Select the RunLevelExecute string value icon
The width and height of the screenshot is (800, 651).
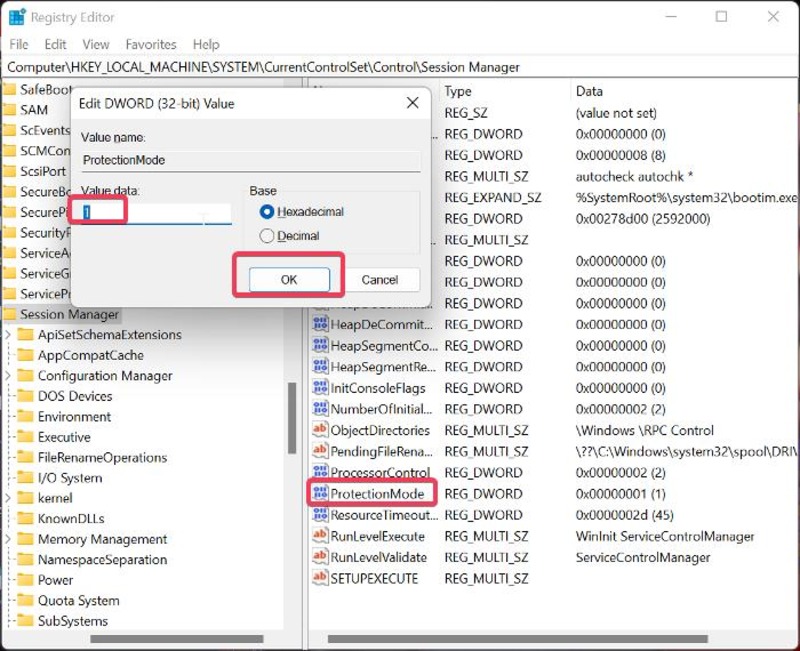(321, 536)
